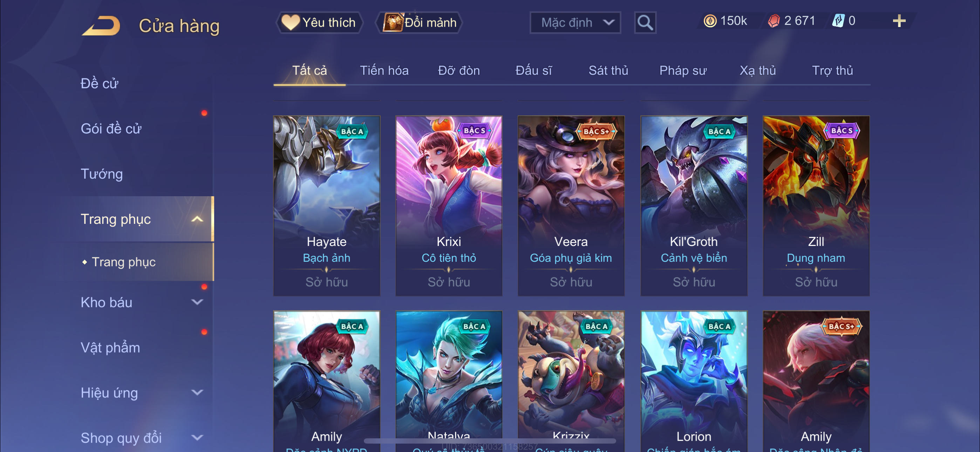Select the Pháp sư tab
980x452 pixels.
click(682, 70)
